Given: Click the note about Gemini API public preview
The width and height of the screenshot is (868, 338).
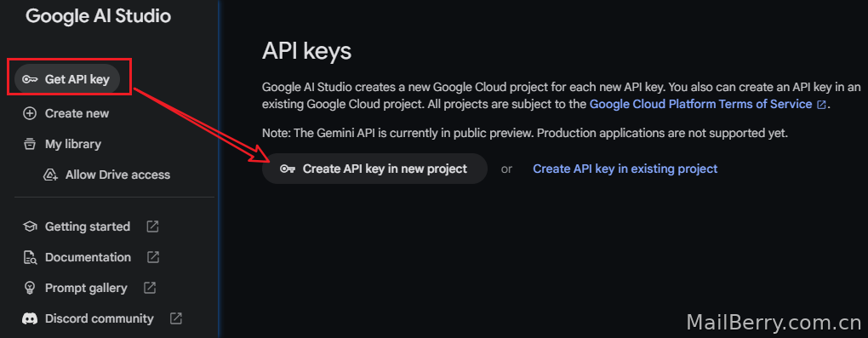Looking at the screenshot, I should pos(525,134).
